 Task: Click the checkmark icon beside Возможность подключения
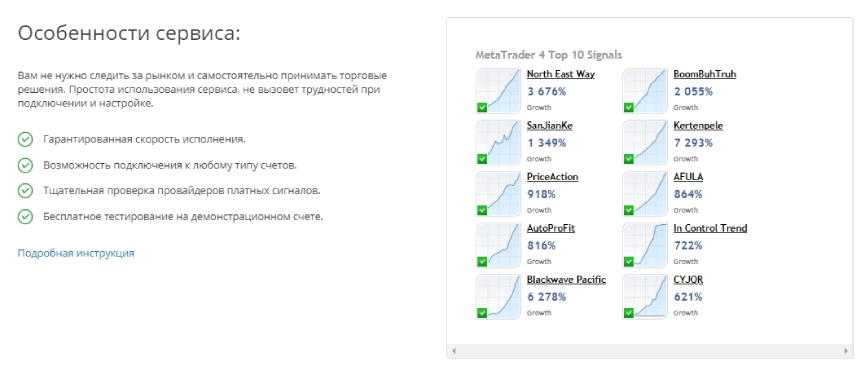point(25,165)
